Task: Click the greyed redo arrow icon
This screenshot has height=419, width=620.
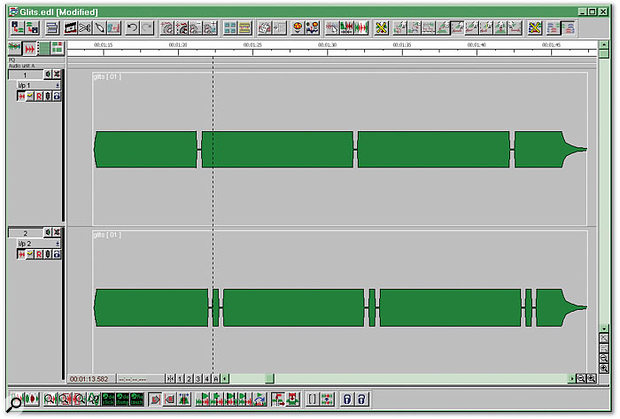Action: click(147, 28)
